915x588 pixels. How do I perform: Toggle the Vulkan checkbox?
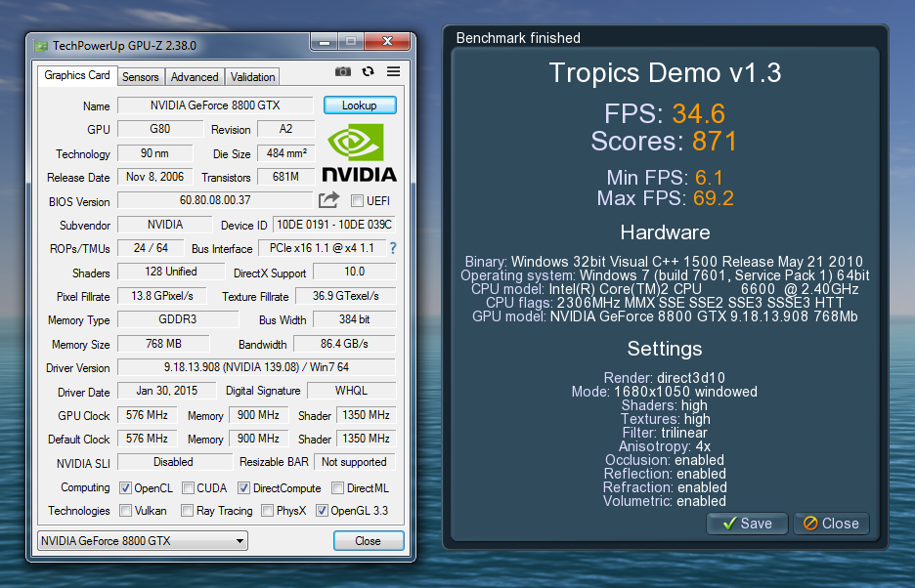point(125,511)
